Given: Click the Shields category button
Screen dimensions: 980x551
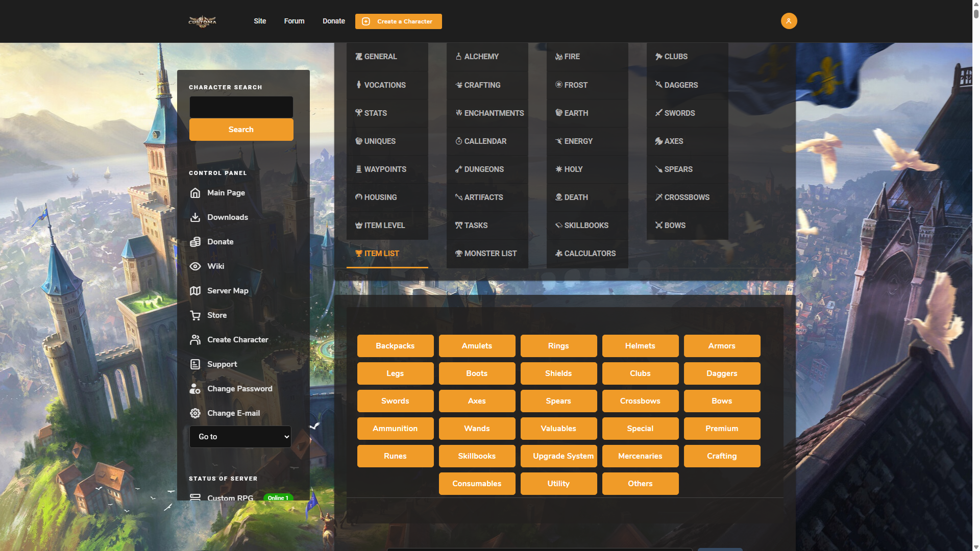Looking at the screenshot, I should tap(559, 373).
